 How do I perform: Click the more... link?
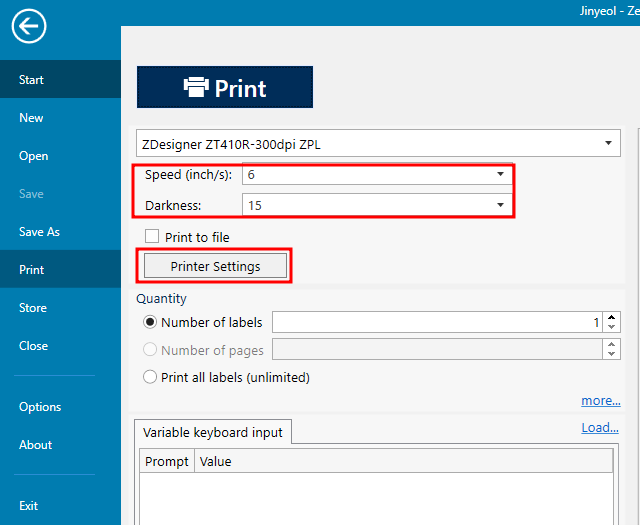600,400
